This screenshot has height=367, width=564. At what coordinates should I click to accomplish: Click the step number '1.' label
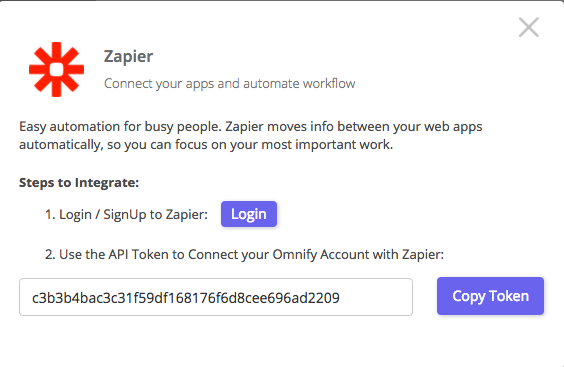[50, 214]
